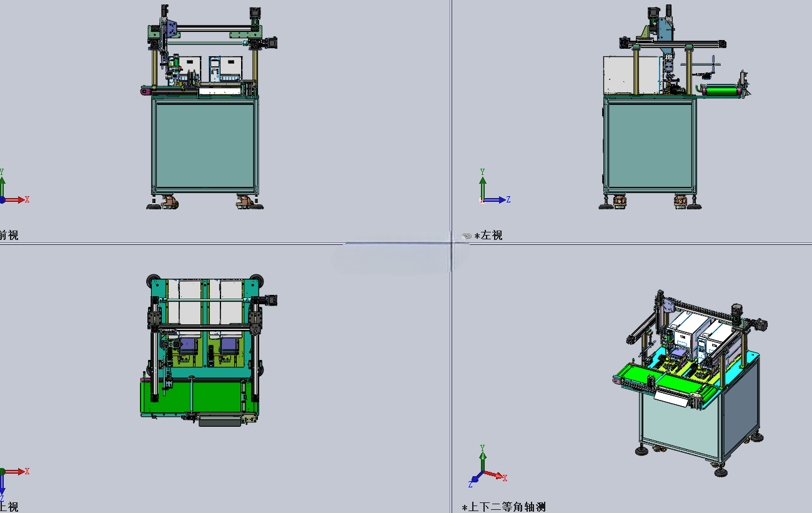Select the 前视 viewport label

[x=9, y=236]
